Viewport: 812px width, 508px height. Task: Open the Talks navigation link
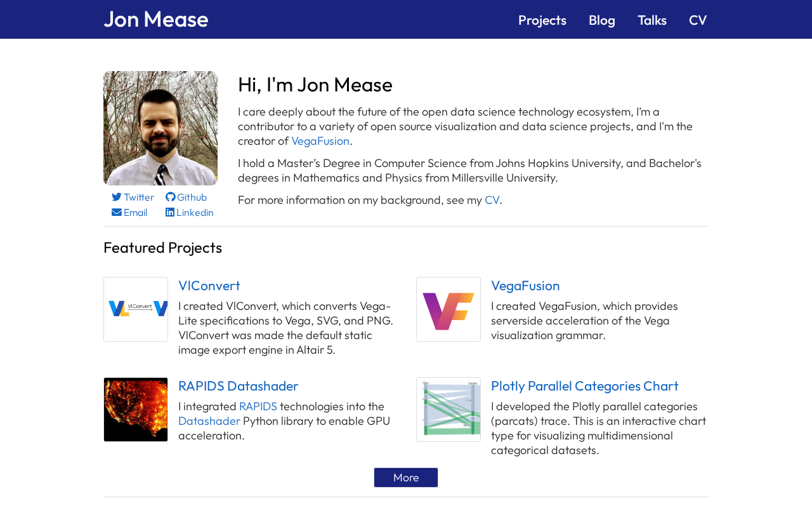(x=652, y=20)
